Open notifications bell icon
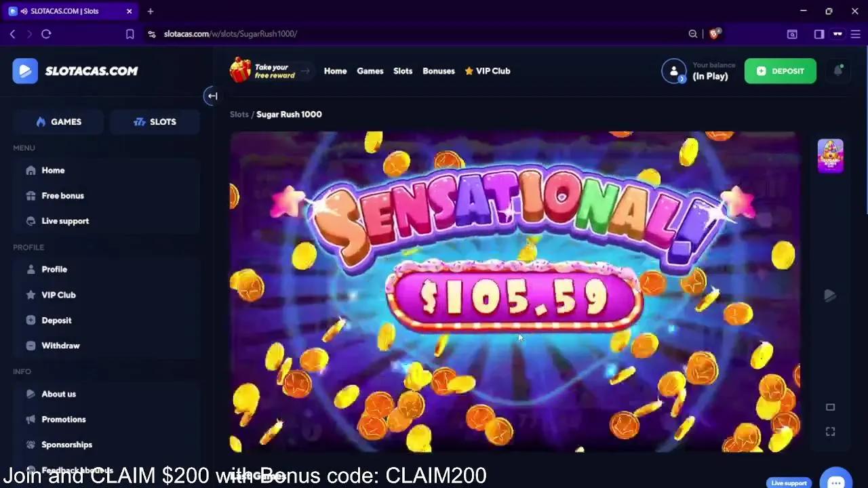Image resolution: width=868 pixels, height=488 pixels. point(838,71)
